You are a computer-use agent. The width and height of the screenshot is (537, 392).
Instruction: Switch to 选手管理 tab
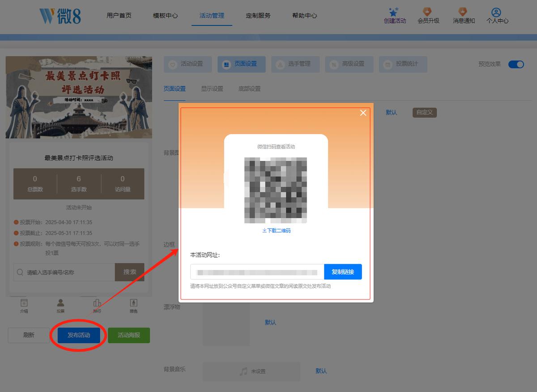[295, 64]
